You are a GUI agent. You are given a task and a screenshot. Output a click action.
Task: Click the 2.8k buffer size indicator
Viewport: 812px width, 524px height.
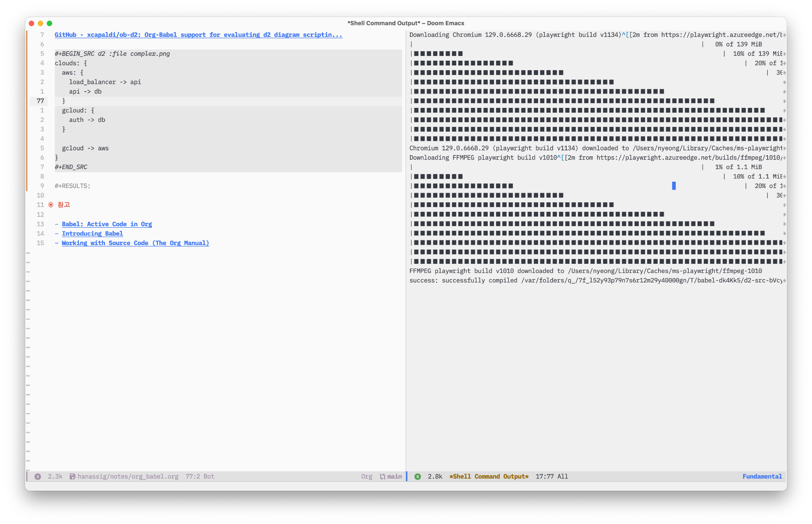(435, 477)
